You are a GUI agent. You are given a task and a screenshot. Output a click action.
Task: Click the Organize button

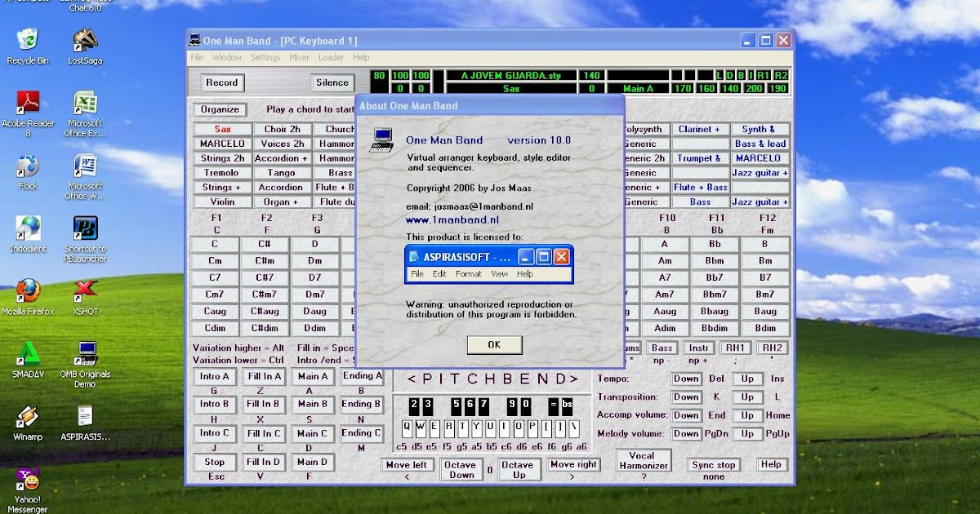click(x=220, y=109)
